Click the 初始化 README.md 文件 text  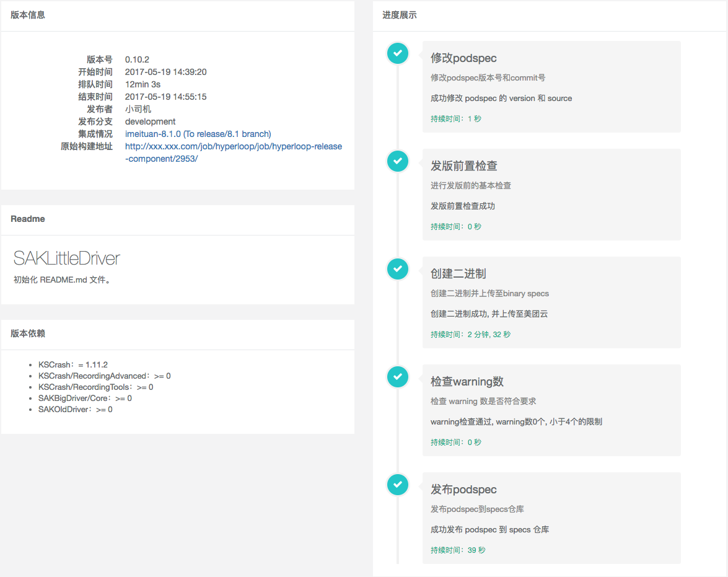tap(62, 280)
